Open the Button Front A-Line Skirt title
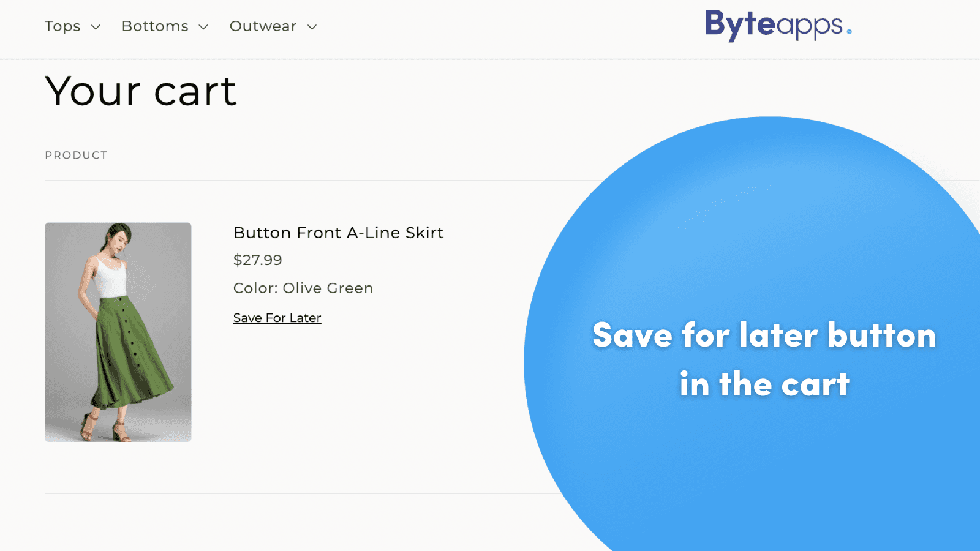 click(338, 233)
